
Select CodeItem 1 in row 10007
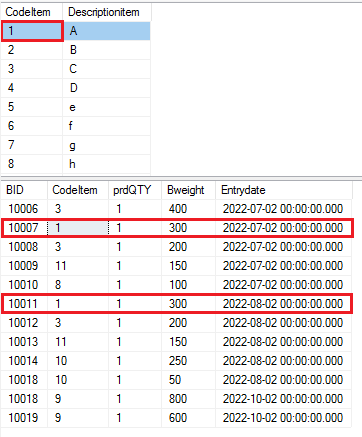(x=78, y=228)
